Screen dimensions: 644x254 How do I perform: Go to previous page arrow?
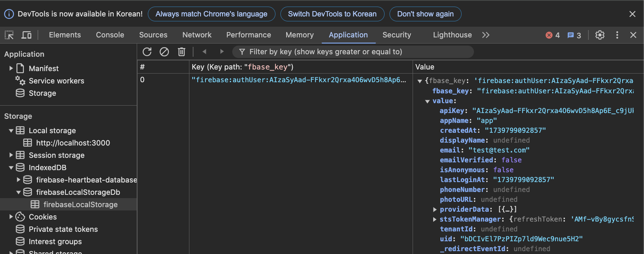pyautogui.click(x=204, y=52)
